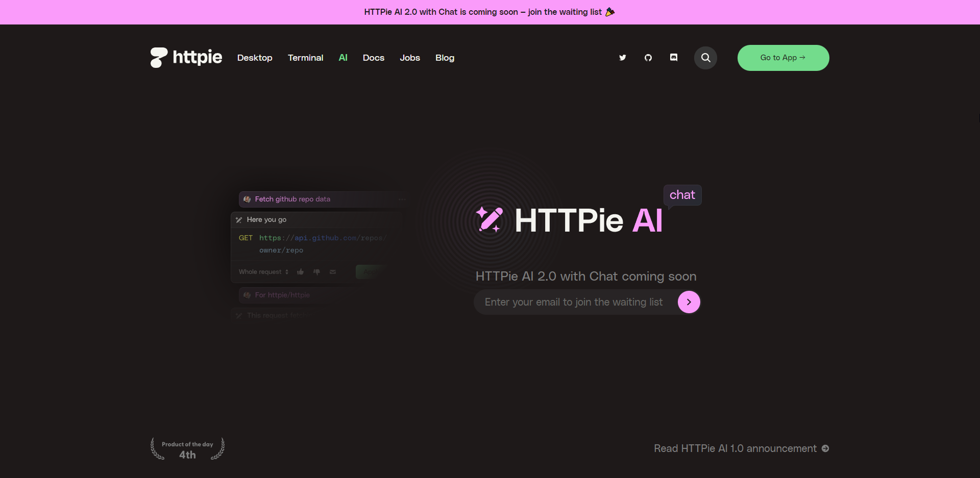Image resolution: width=980 pixels, height=478 pixels.
Task: Read the HTTPie AI 1.0 announcement
Action: click(741, 448)
